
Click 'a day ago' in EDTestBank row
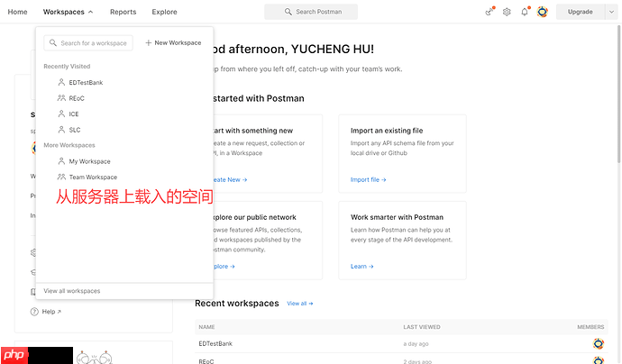pos(416,344)
